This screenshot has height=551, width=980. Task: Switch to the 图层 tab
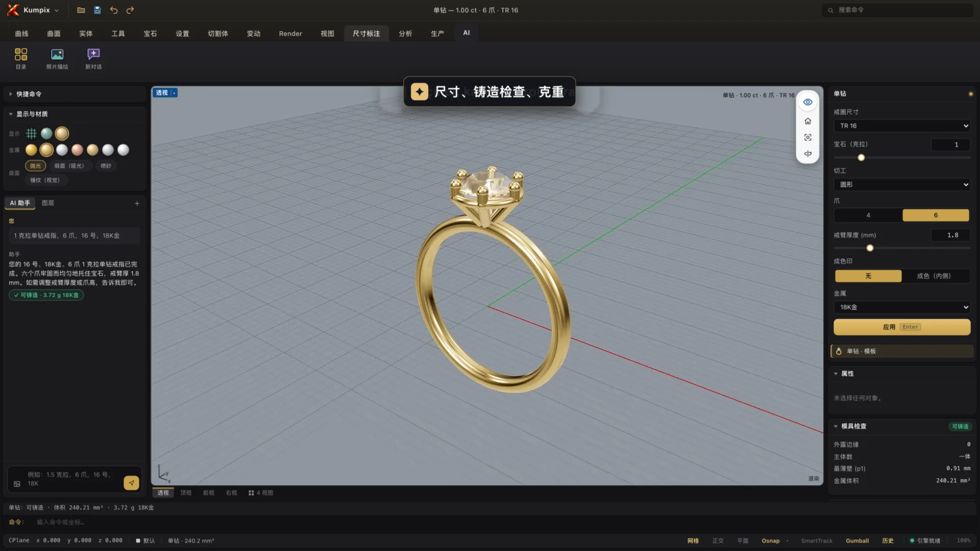point(47,203)
